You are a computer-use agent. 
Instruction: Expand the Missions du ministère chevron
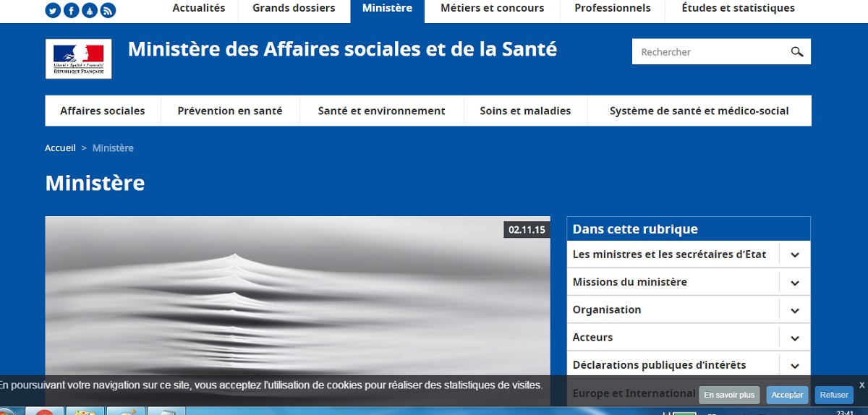(795, 282)
